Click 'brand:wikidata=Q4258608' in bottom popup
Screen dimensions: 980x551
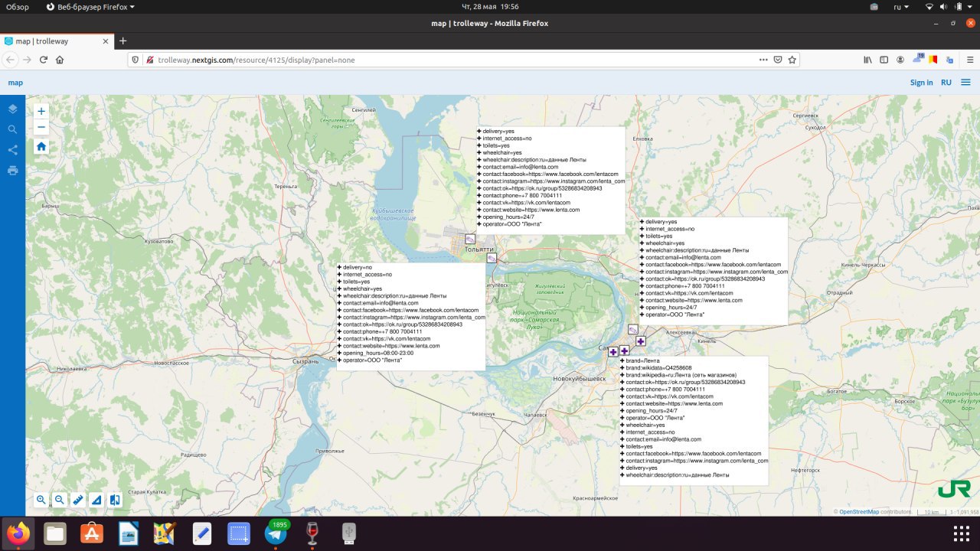tap(658, 367)
